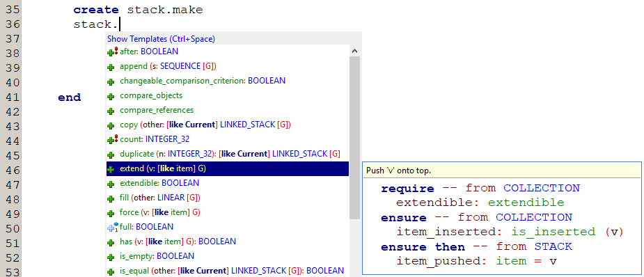Click the icon beside the 'force' feature
This screenshot has height=277, width=644.
click(x=111, y=213)
